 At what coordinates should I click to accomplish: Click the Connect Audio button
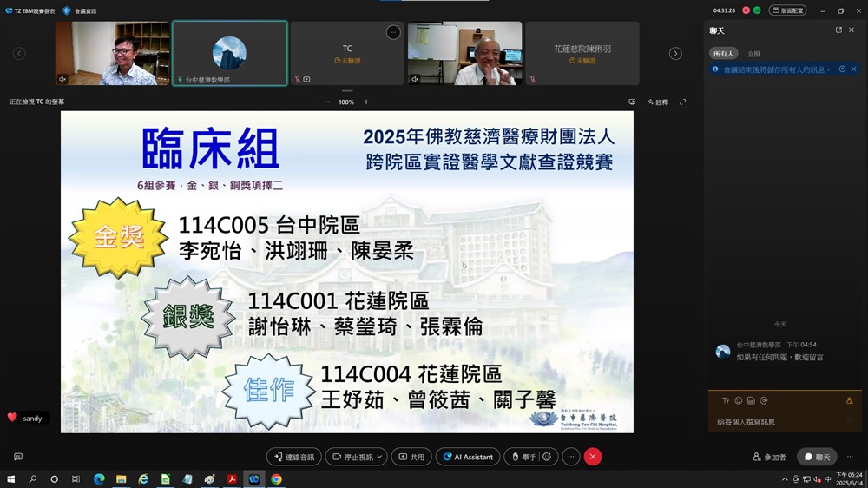(294, 457)
